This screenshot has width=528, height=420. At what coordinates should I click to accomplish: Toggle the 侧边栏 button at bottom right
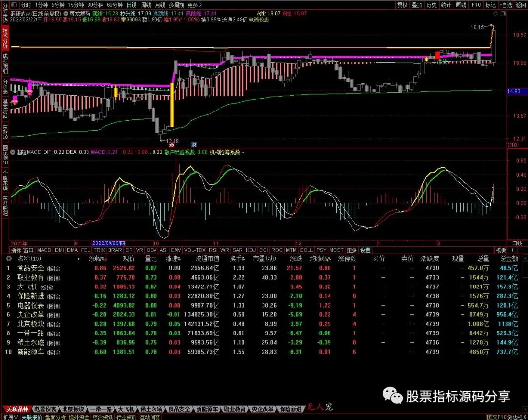tap(517, 417)
